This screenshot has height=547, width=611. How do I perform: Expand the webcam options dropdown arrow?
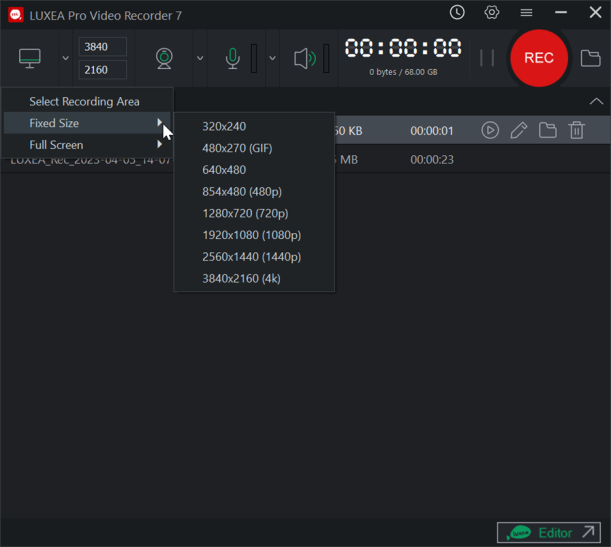(200, 58)
